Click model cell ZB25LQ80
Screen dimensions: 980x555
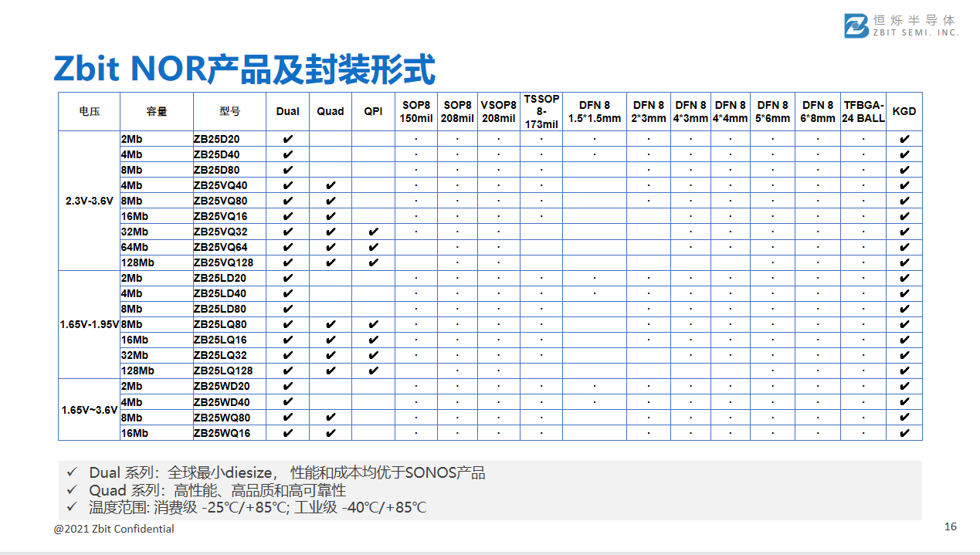coord(230,324)
